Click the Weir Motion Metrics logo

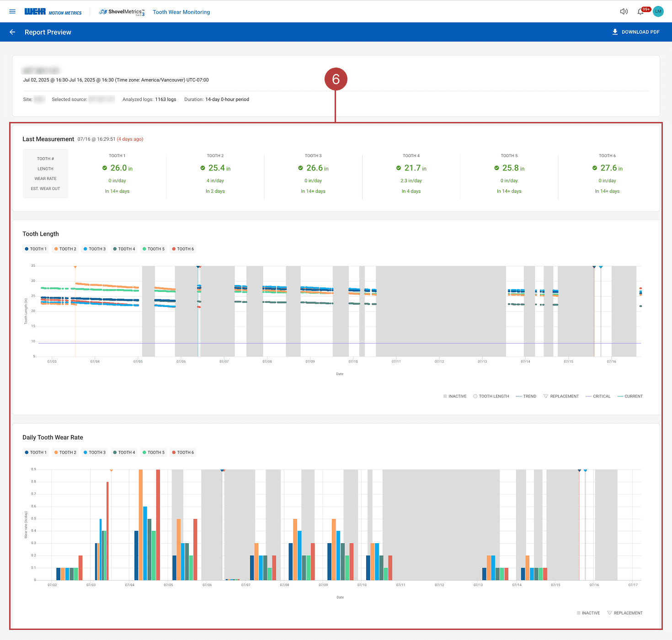[x=53, y=12]
